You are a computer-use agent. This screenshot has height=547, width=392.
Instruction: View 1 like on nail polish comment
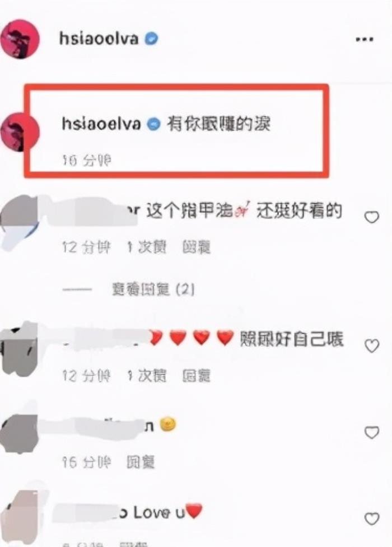point(147,247)
